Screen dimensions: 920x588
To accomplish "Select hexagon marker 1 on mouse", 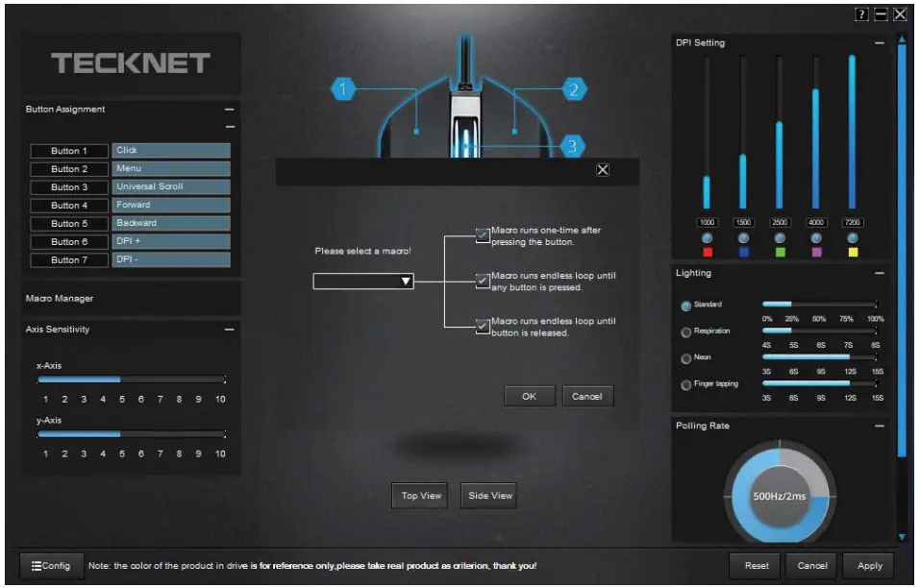I will point(343,89).
